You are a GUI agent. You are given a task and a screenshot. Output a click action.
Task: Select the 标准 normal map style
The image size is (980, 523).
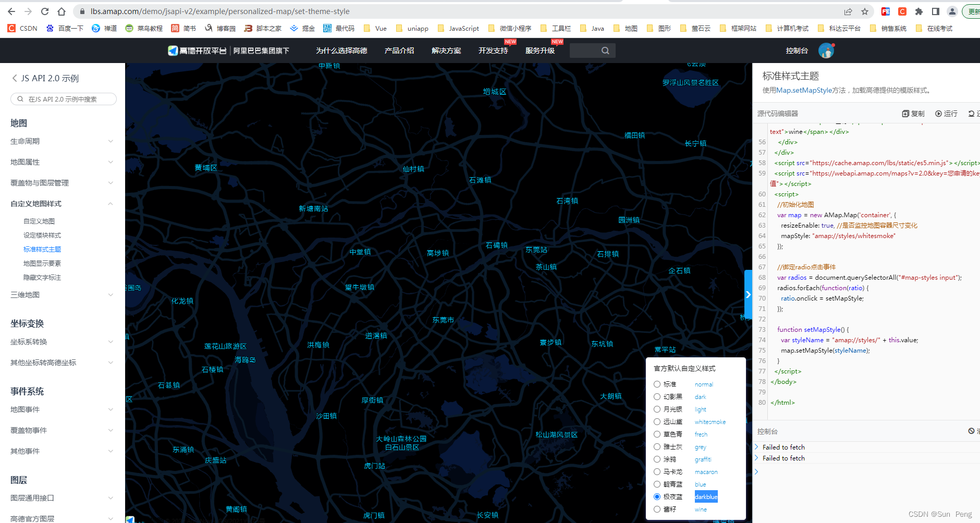(x=657, y=384)
